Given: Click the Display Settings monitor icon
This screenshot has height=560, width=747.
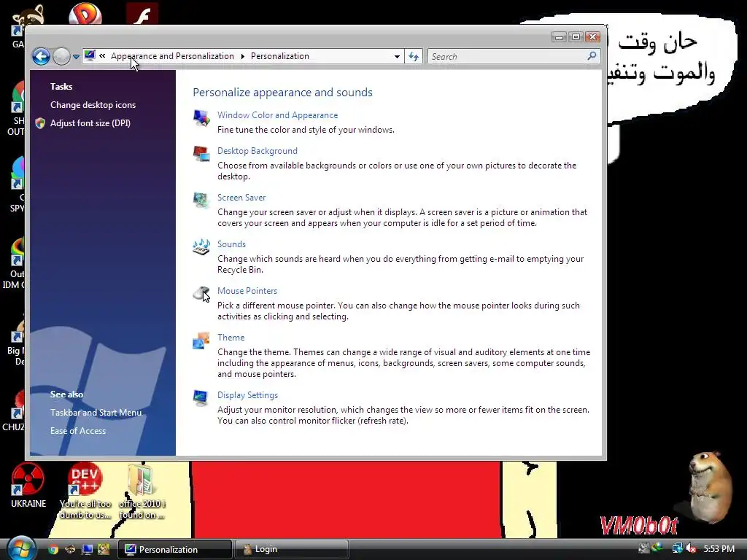Looking at the screenshot, I should click(201, 397).
